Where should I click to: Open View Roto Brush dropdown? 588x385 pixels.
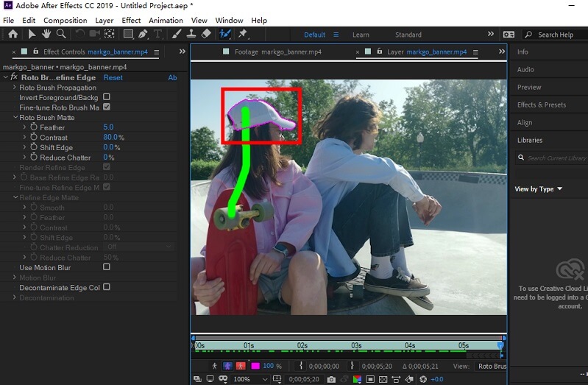click(x=491, y=367)
